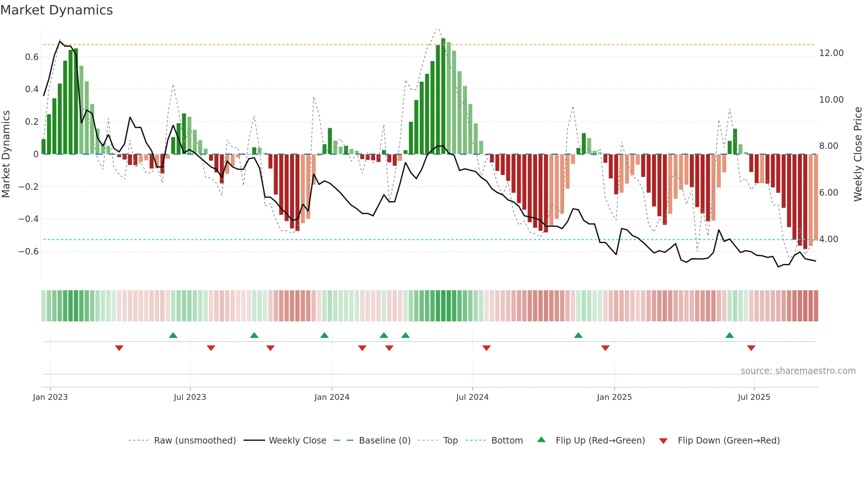868x488 pixels.
Task: Toggle the Weekly Close legend entry
Action: [x=285, y=441]
